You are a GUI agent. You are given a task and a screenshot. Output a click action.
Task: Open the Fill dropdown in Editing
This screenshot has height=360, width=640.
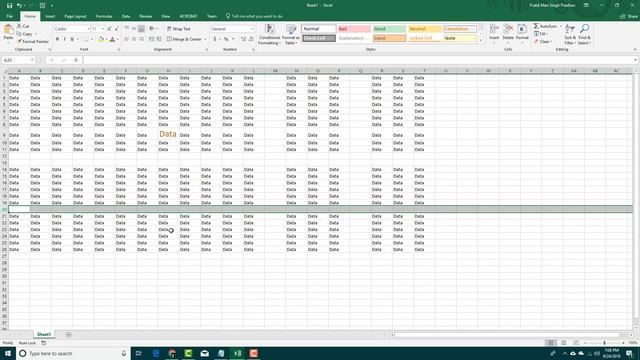(540, 34)
